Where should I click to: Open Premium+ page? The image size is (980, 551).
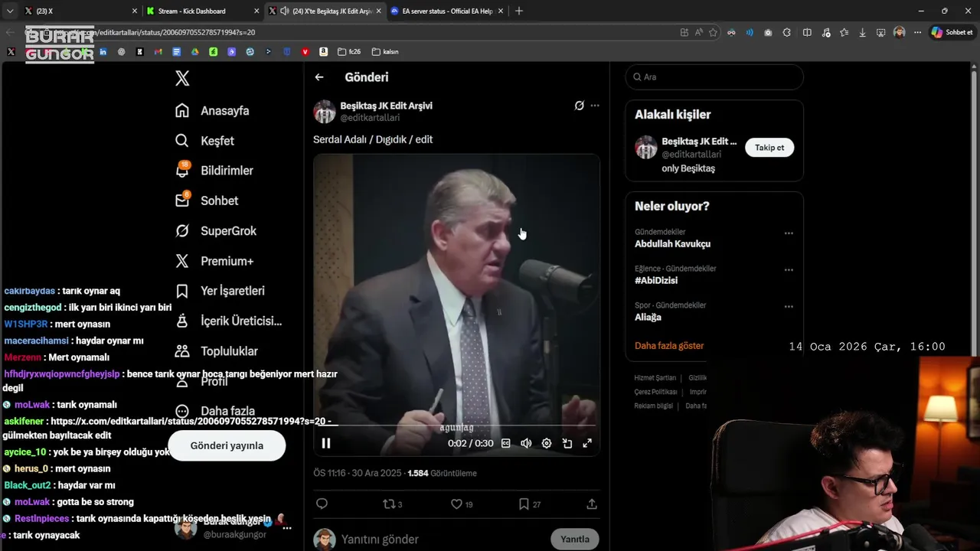(214, 261)
